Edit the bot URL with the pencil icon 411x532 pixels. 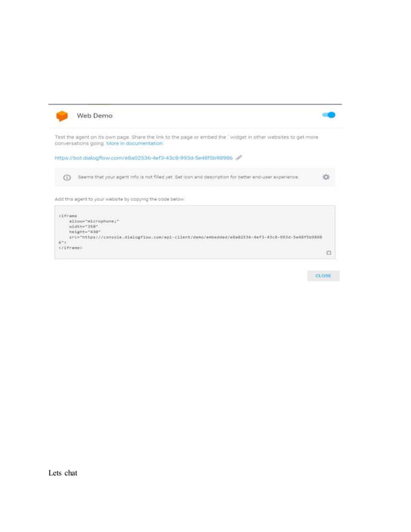239,157
